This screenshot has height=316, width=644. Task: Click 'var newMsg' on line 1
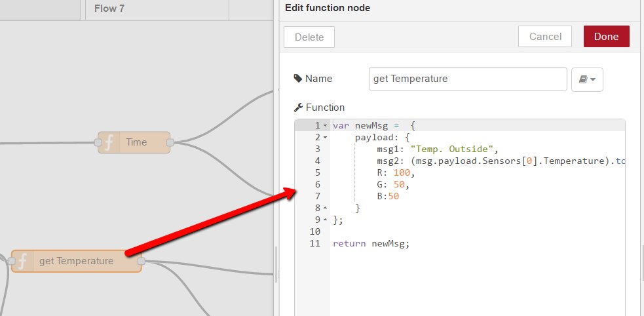[x=360, y=125]
